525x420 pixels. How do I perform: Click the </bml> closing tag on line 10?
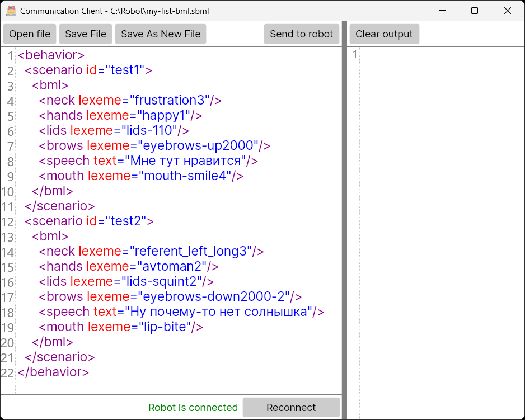coord(52,191)
